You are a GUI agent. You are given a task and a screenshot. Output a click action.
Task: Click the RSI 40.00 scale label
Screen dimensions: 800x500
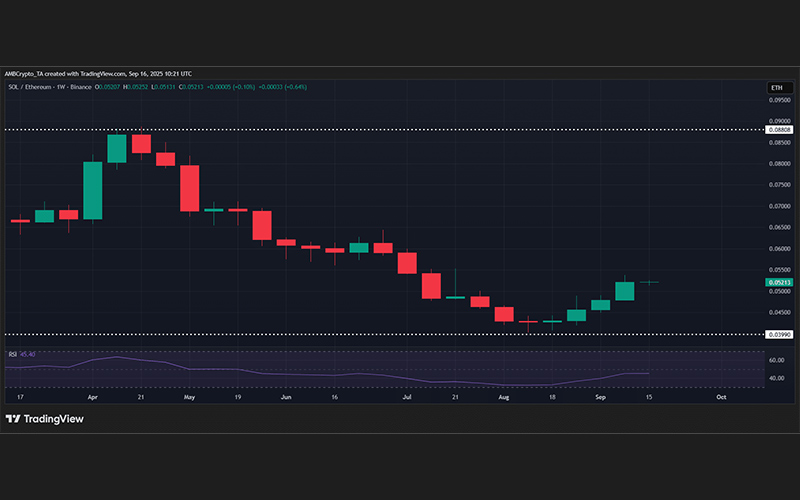[777, 378]
